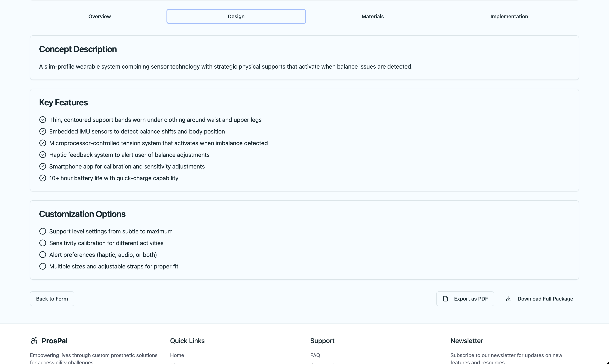
Task: Go to the Implementation tab
Action: pos(509,16)
